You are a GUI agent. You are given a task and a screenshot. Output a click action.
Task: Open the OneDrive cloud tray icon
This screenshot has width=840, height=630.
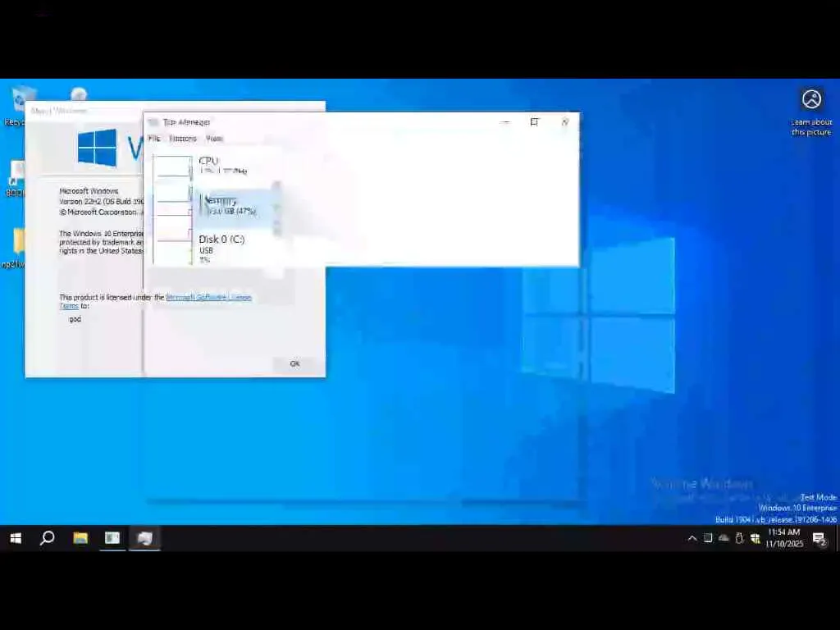tap(724, 538)
